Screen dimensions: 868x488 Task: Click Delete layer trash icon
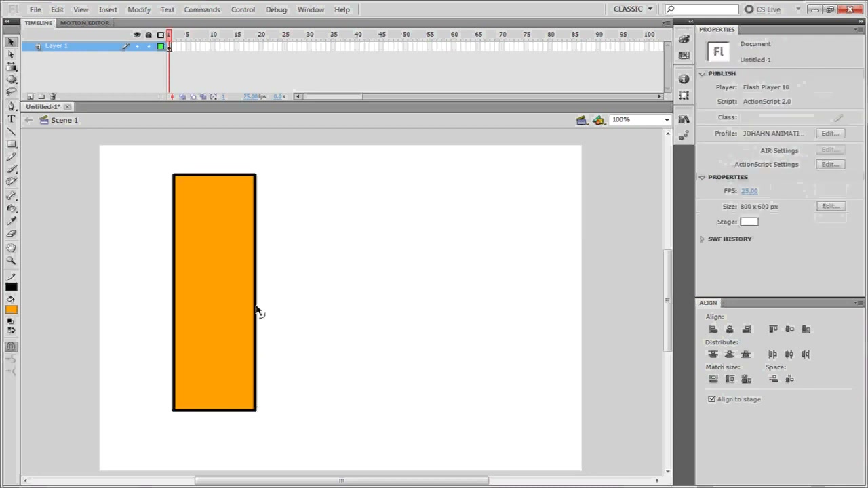pyautogui.click(x=53, y=96)
